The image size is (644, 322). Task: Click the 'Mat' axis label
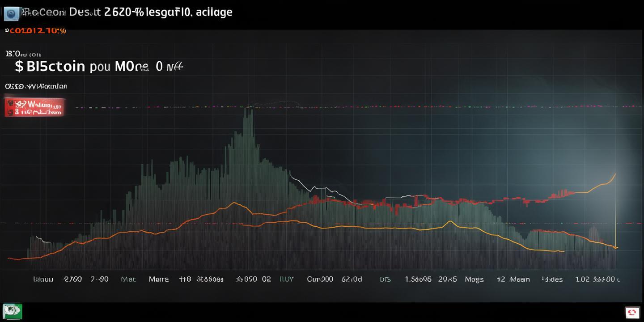[128, 279]
